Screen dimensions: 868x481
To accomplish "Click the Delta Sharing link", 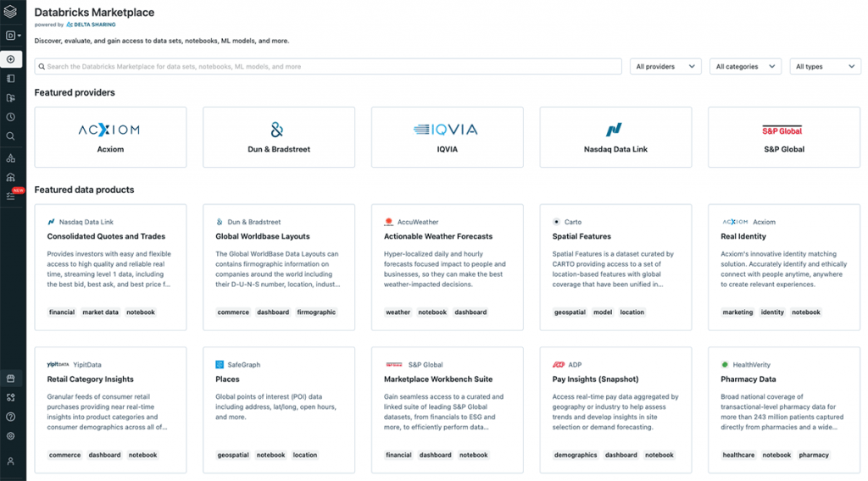I will pyautogui.click(x=91, y=25).
